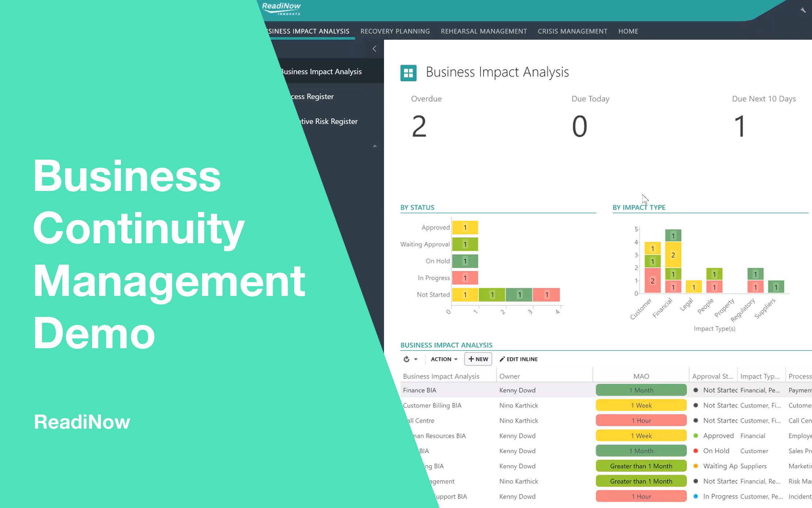The image size is (812, 508).
Task: Click the 1 Week MAO cell for Customer Billing BIA
Action: point(641,406)
